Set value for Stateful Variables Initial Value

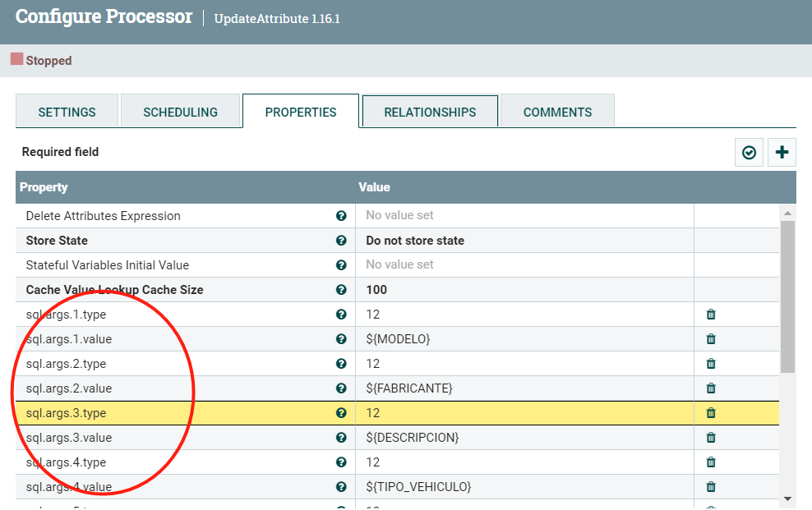(x=524, y=264)
